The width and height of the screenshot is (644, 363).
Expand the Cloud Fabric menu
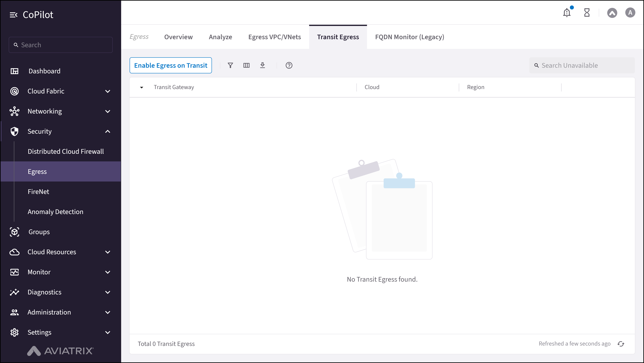pos(107,91)
